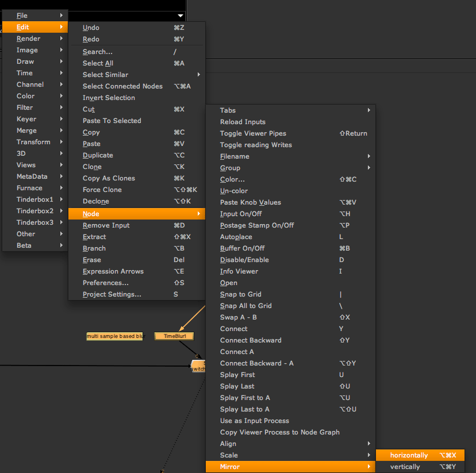Click the dropdown arrow at top panel
The image size is (476, 473).
point(181,16)
